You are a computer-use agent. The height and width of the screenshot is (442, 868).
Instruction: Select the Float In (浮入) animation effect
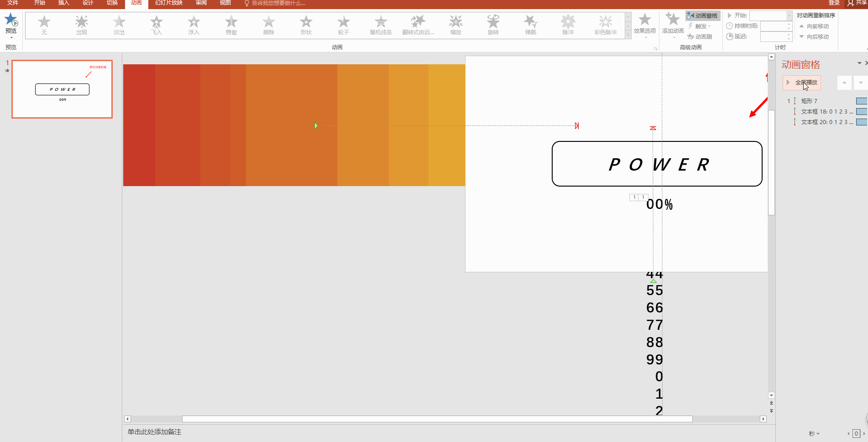[194, 25]
